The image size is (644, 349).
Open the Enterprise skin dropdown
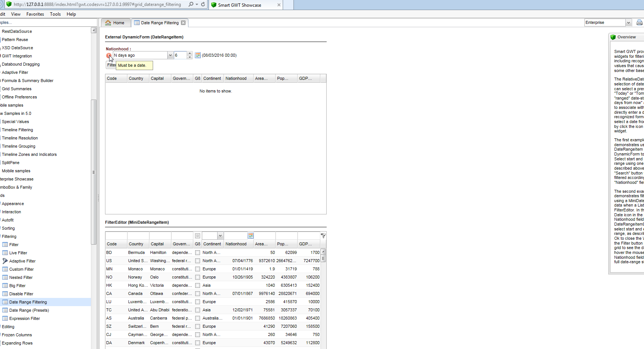(628, 23)
